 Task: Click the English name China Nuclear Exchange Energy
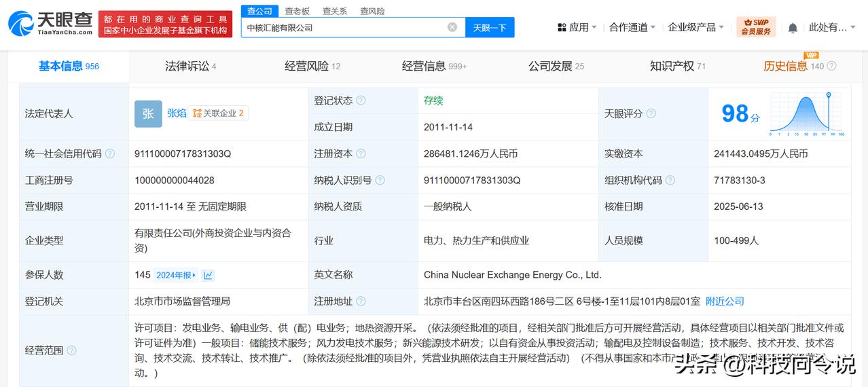click(x=513, y=275)
